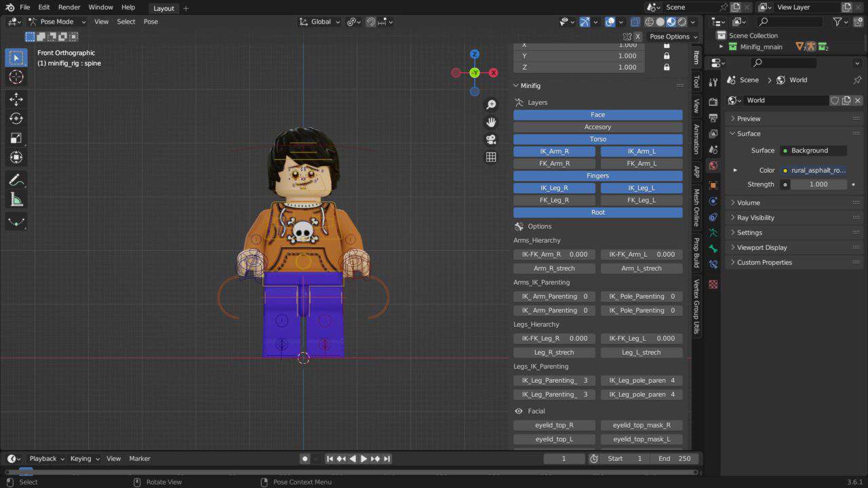
Task: Open the Keying dropdown in timeline
Action: tap(85, 459)
